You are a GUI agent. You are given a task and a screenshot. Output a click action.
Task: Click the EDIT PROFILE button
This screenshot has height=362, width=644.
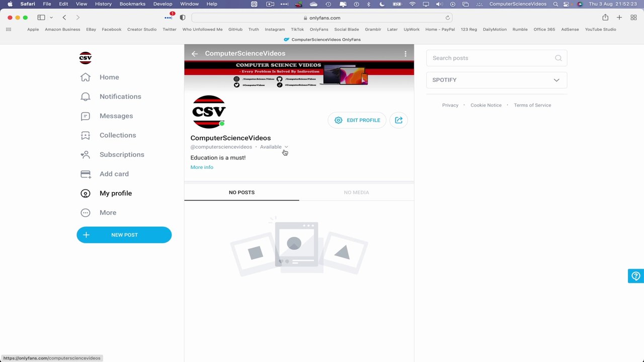pyautogui.click(x=357, y=120)
